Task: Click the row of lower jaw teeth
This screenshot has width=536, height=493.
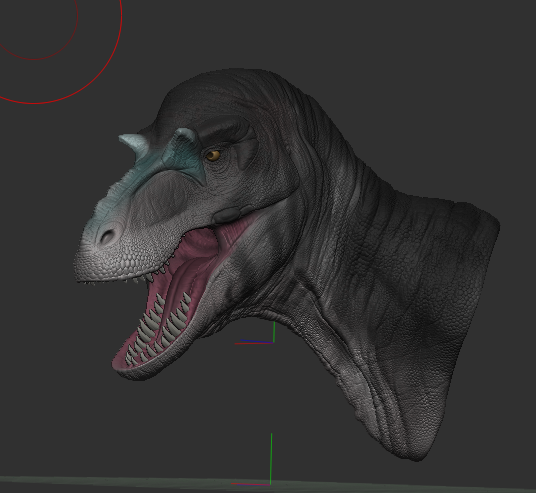Action: tap(157, 329)
